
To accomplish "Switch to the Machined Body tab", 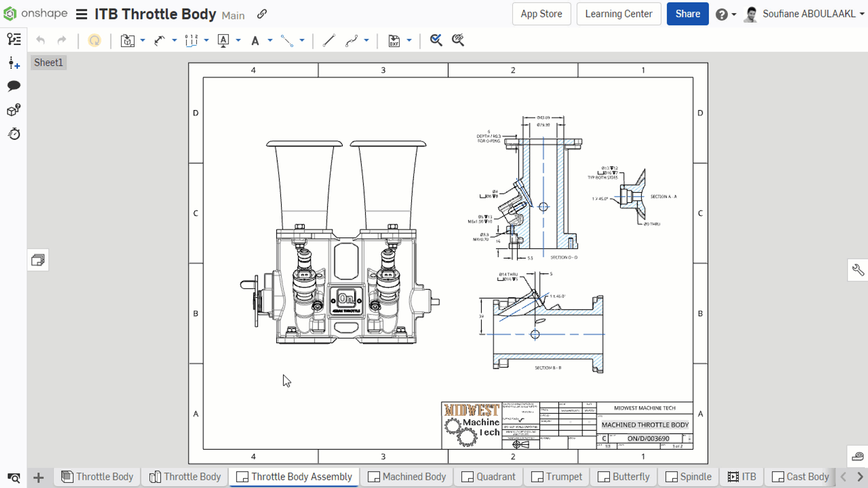I will click(x=406, y=477).
